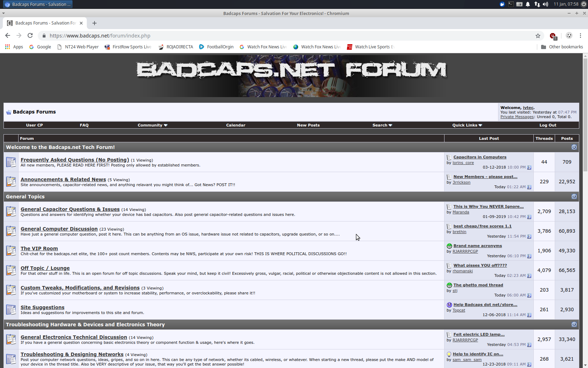Viewport: 588px width, 368px height.
Task: Click the clock showing 11 Jan, 07:58
Action: pos(566,4)
